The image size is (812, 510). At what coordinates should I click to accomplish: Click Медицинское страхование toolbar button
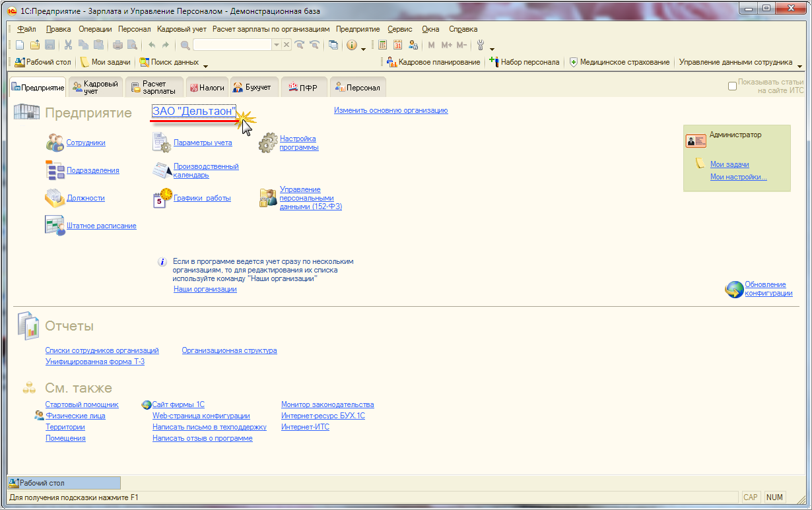[x=619, y=62]
